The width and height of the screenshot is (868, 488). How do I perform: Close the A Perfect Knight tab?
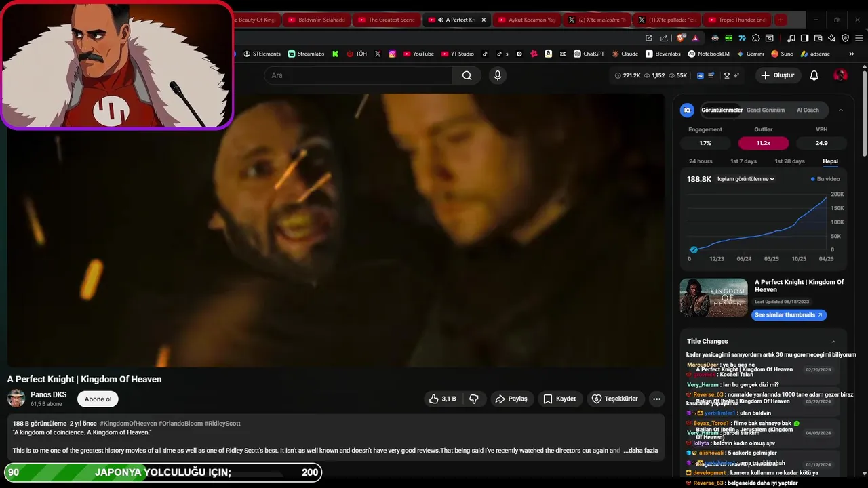point(483,20)
